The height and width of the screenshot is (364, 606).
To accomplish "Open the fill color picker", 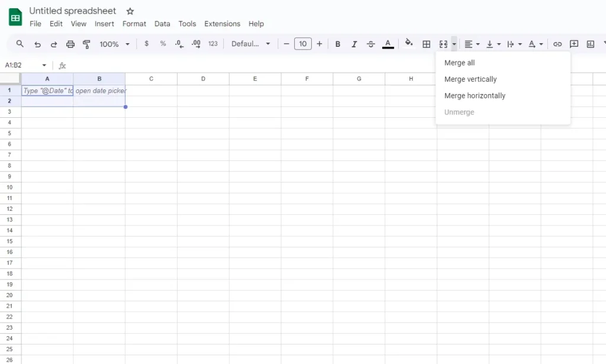I will [408, 43].
